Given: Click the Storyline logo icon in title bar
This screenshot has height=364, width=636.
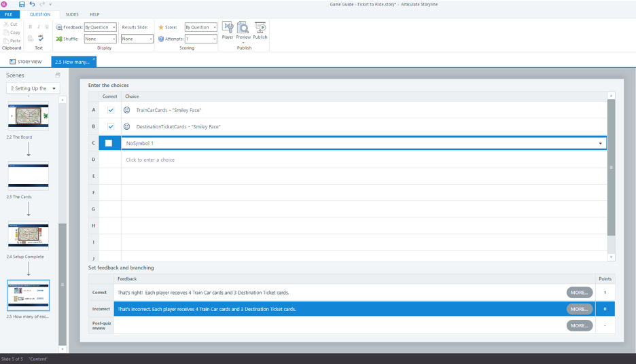Looking at the screenshot, I should point(3,5).
